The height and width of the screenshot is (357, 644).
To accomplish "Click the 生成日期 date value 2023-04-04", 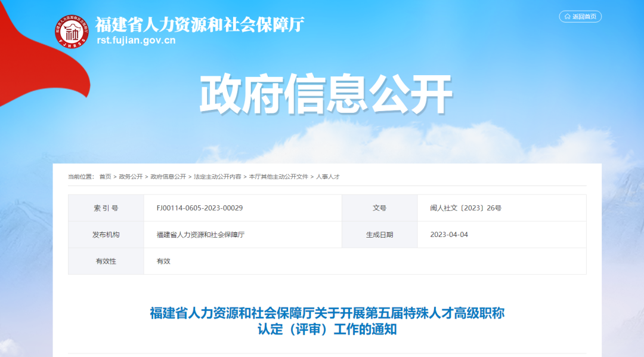I will click(x=448, y=235).
